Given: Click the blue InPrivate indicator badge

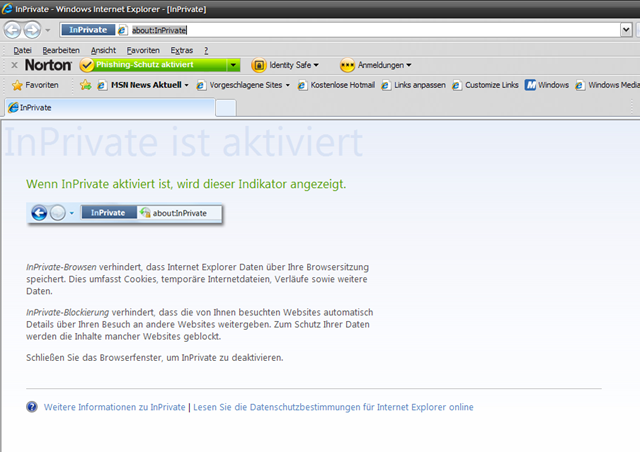Looking at the screenshot, I should 88,30.
